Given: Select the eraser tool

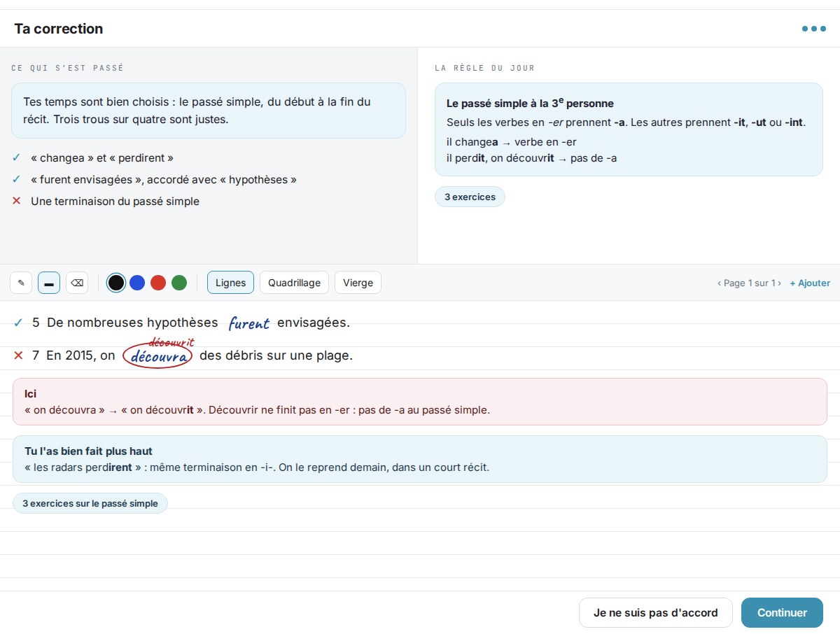Looking at the screenshot, I should click(x=77, y=283).
